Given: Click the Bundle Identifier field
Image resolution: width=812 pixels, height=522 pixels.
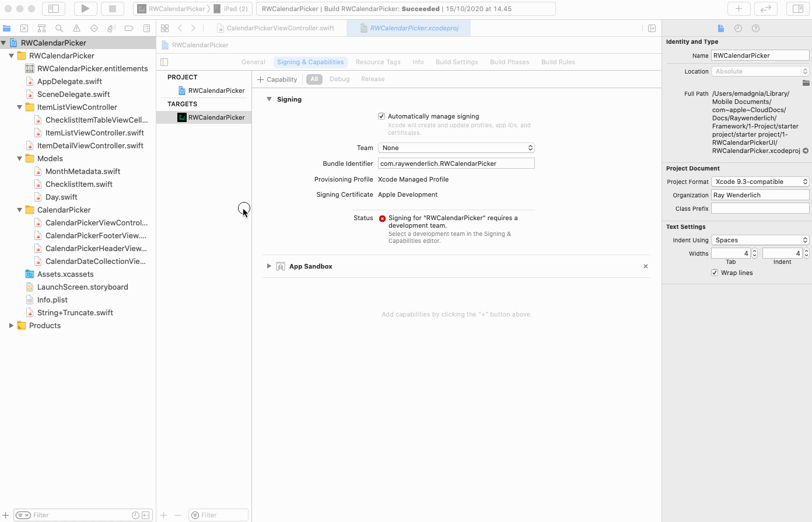Looking at the screenshot, I should coord(456,163).
